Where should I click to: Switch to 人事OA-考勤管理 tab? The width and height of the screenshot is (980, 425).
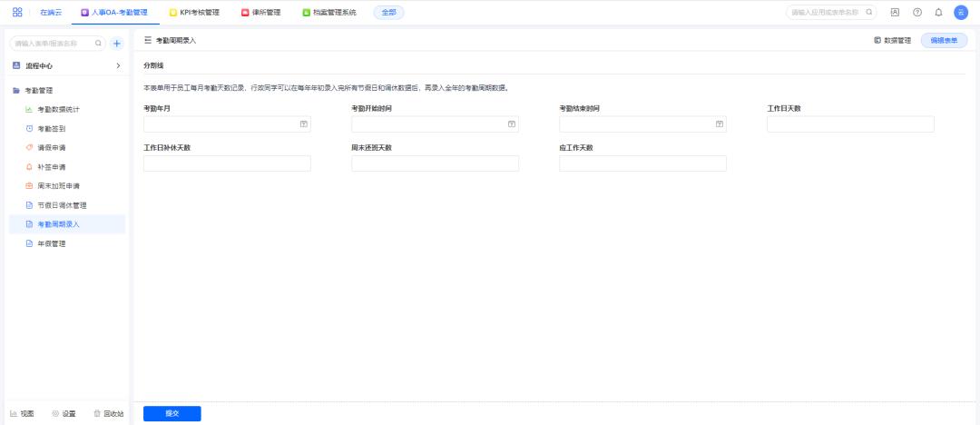point(113,12)
